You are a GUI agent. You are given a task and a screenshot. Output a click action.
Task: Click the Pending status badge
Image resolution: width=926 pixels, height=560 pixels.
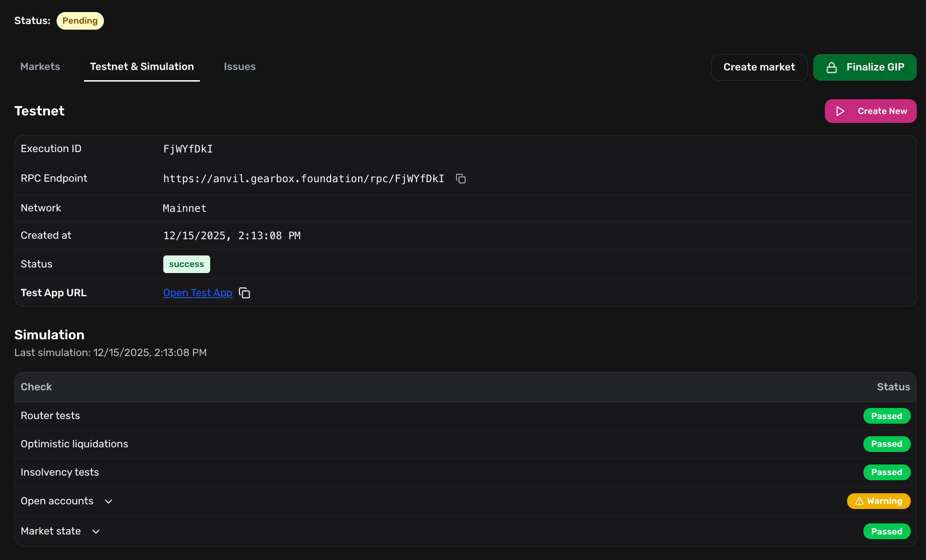click(x=80, y=21)
